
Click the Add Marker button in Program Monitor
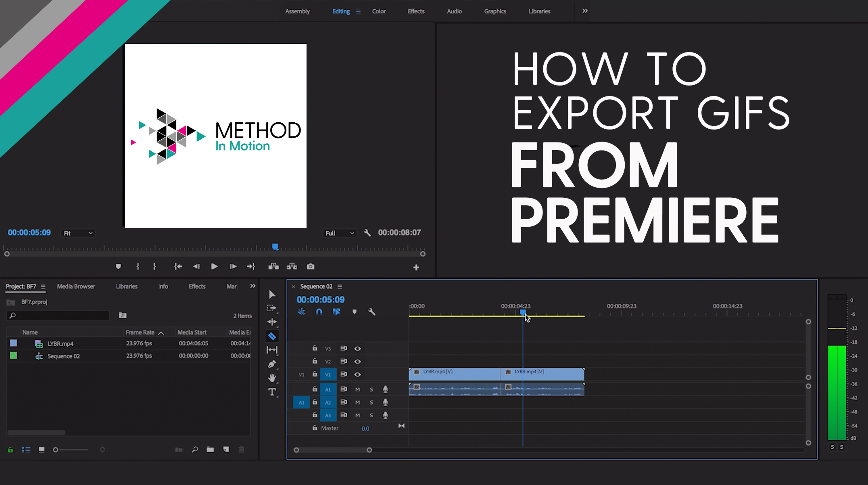coord(118,267)
